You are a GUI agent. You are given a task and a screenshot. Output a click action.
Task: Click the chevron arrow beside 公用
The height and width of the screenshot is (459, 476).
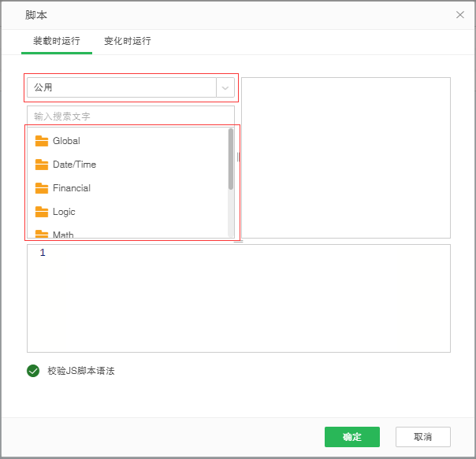click(x=225, y=87)
